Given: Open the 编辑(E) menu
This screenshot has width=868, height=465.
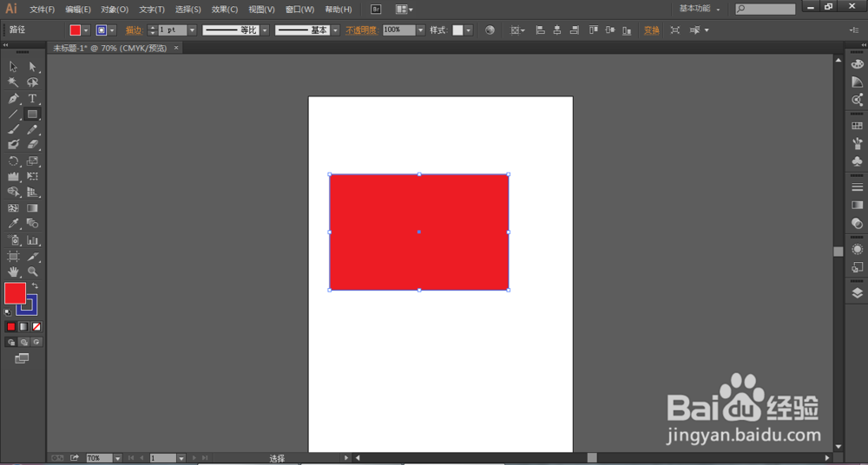Looking at the screenshot, I should (x=77, y=10).
